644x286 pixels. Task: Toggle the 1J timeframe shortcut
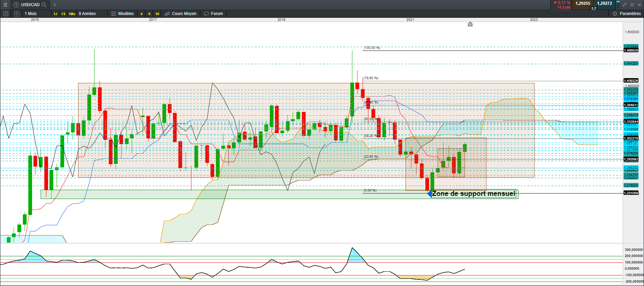coord(55,14)
